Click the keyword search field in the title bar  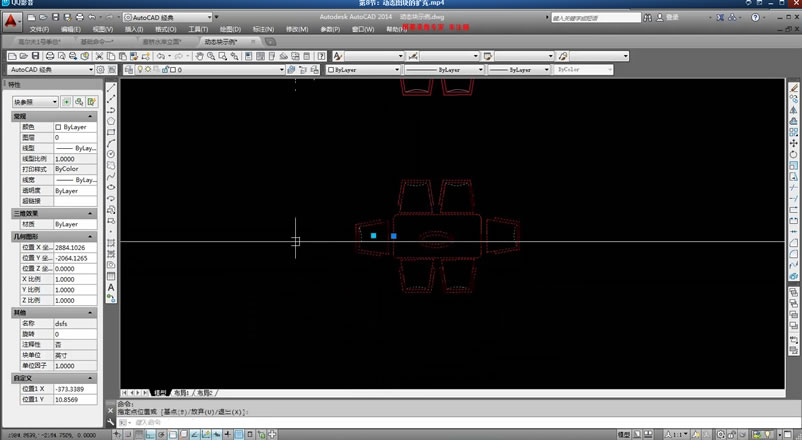pyautogui.click(x=596, y=18)
